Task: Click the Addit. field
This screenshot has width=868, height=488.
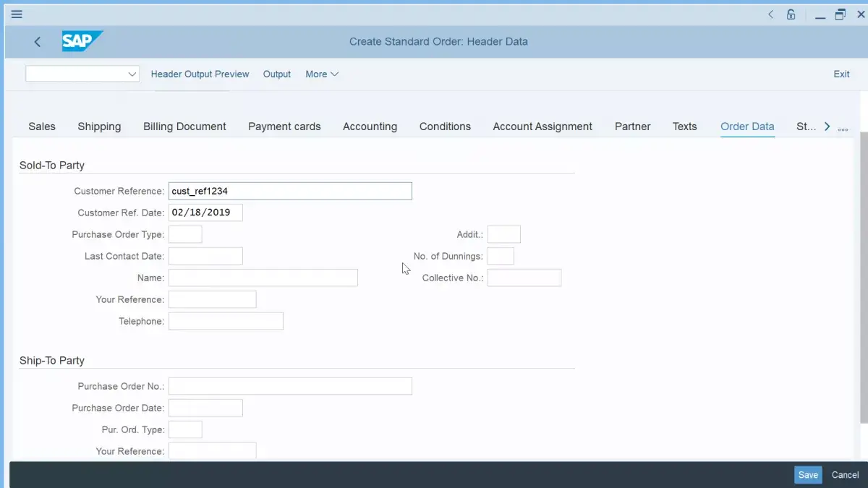Action: click(504, 234)
